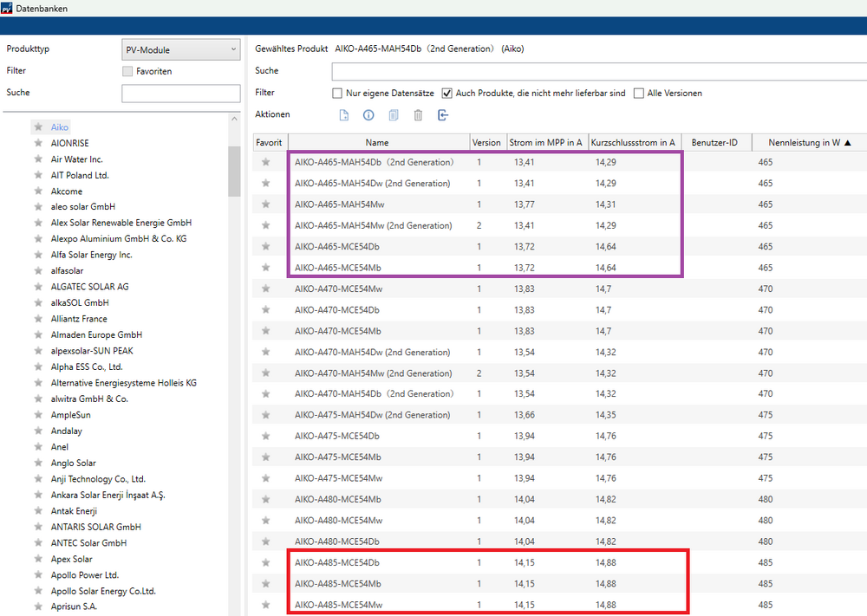This screenshot has height=616, width=867.
Task: Click the new data record icon
Action: (344, 115)
